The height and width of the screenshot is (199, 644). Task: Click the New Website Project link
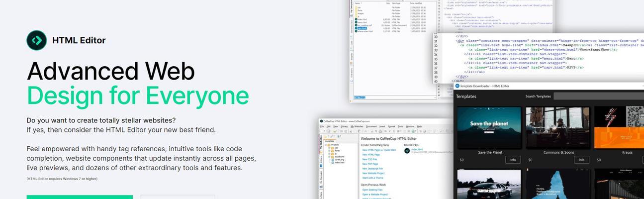pyautogui.click(x=373, y=173)
